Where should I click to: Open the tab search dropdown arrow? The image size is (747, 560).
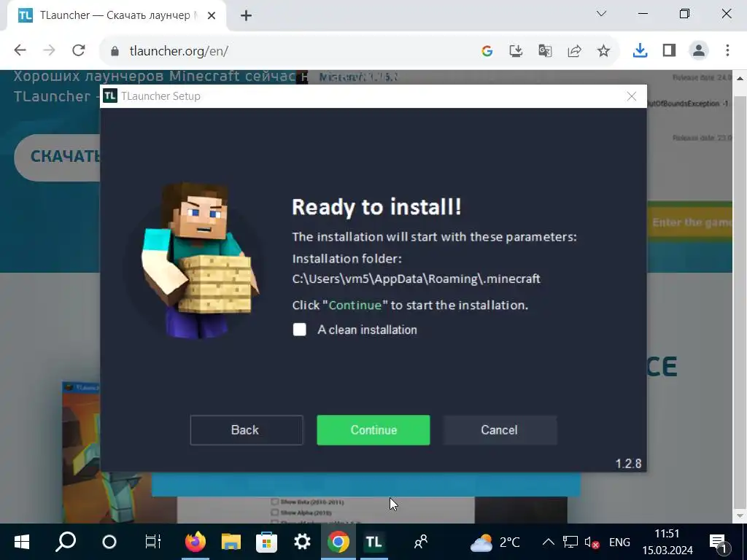[601, 14]
